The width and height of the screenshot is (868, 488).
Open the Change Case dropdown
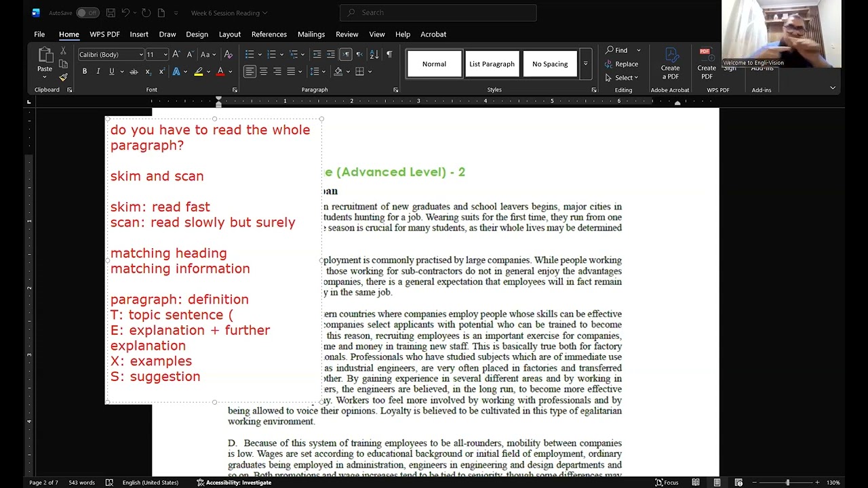pos(208,54)
